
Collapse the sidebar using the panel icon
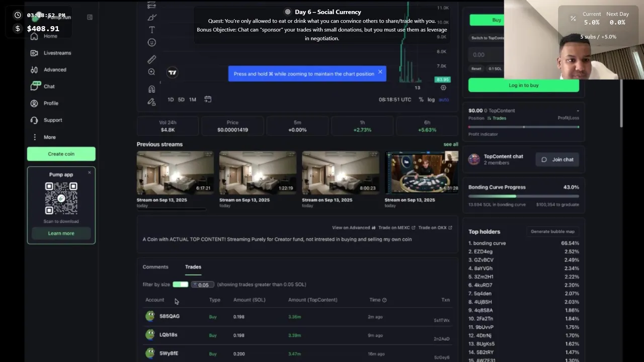(90, 17)
